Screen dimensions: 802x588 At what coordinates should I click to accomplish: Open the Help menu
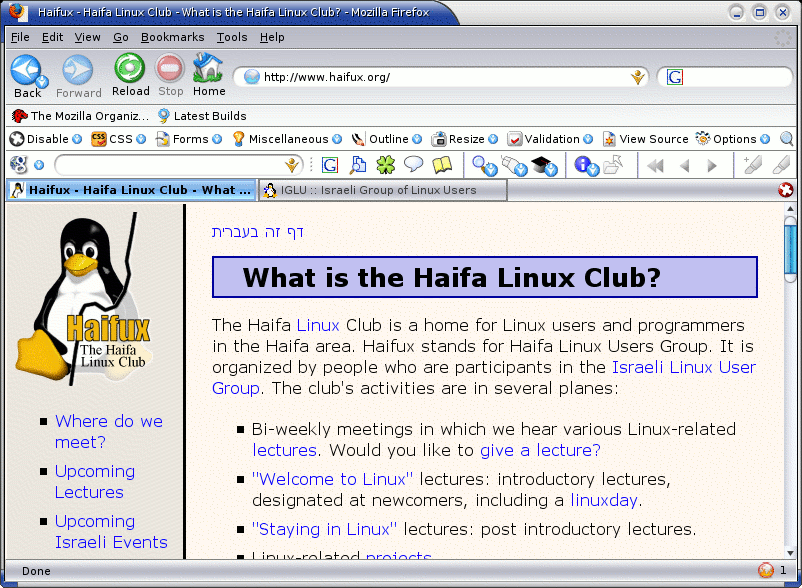pyautogui.click(x=272, y=37)
